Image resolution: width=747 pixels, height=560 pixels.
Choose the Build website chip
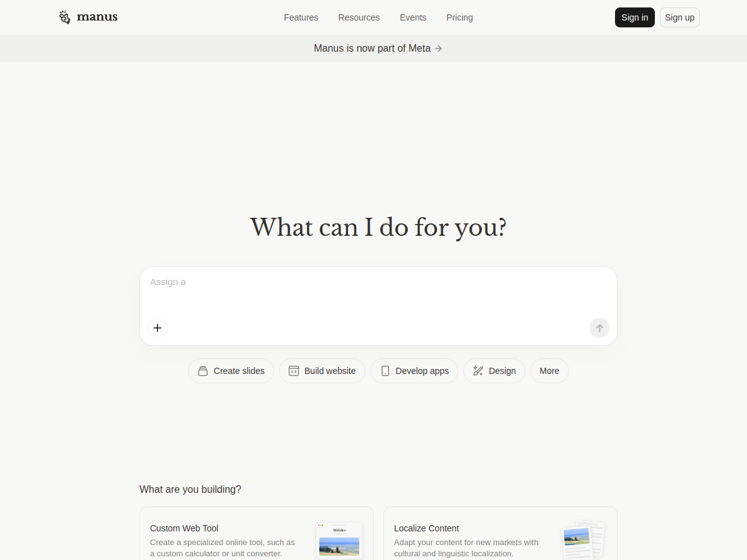tap(322, 371)
